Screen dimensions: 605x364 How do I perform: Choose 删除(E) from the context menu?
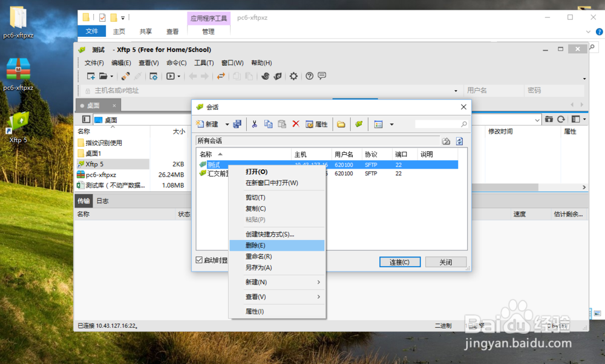click(x=278, y=245)
